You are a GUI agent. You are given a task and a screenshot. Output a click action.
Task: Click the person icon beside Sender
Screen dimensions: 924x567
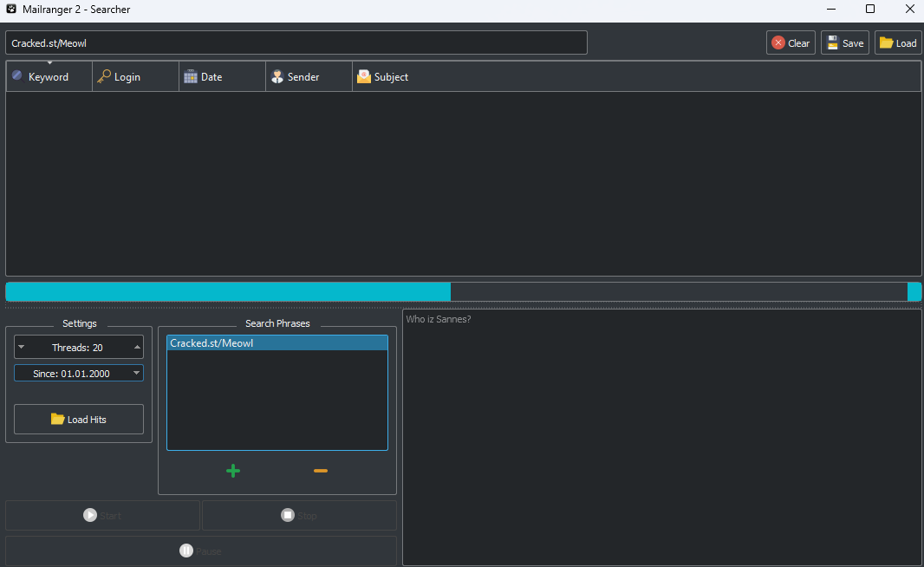[277, 76]
